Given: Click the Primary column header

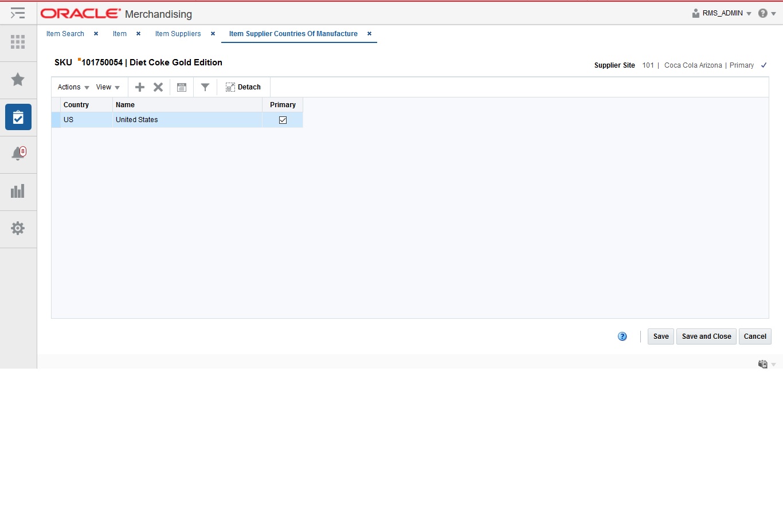Looking at the screenshot, I should pos(283,105).
